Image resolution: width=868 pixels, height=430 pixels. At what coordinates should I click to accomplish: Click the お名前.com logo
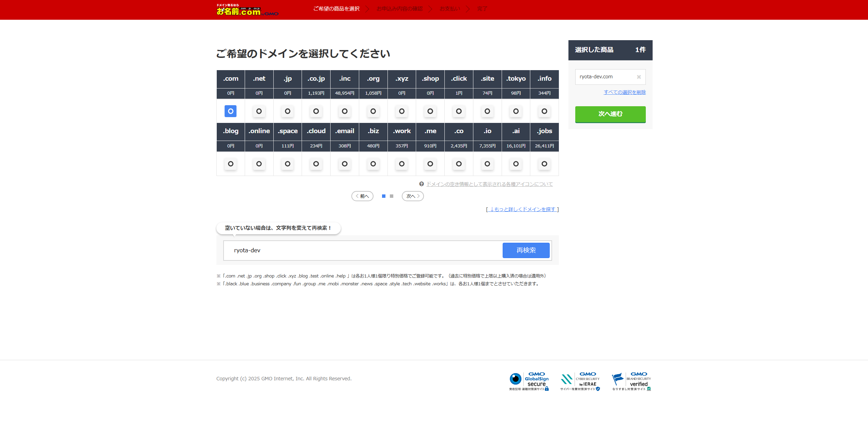tap(247, 10)
